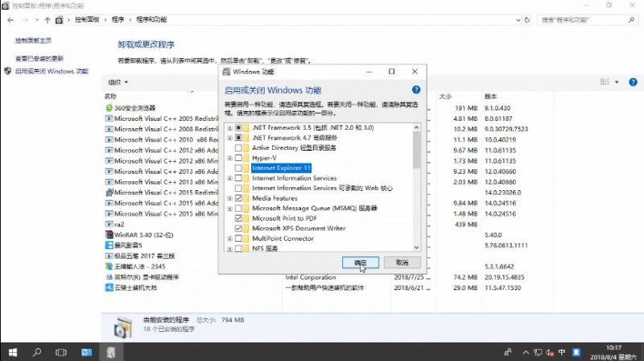Viewport: 644px width, 361px height.
Task: Click the WinRAR 5.40 program icon
Action: pyautogui.click(x=109, y=234)
